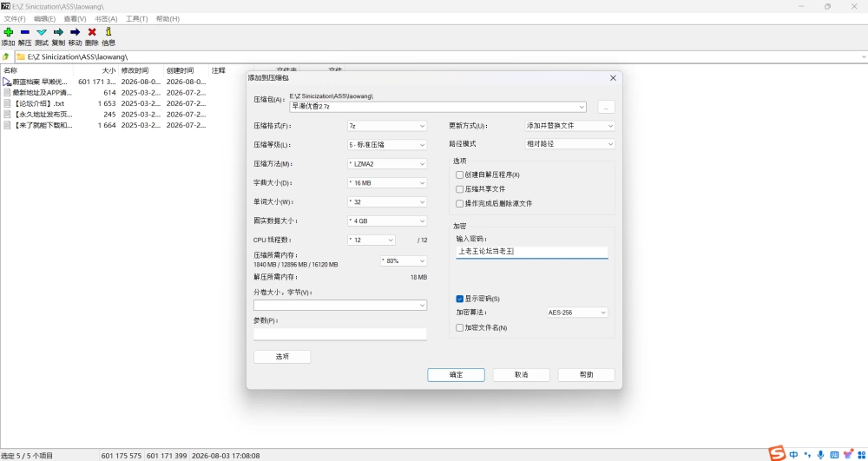Click the 确定 button
This screenshot has width=868, height=461.
click(x=457, y=375)
